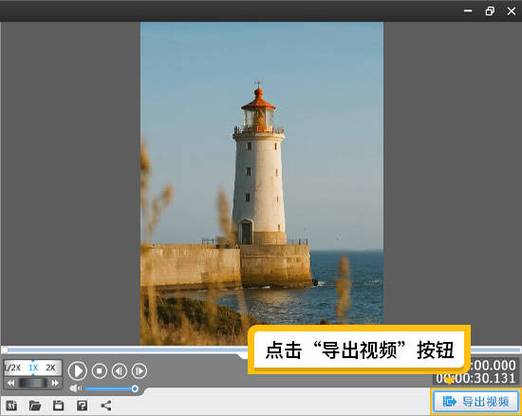Open a project with folder icon
This screenshot has height=416, width=522.
[x=35, y=405]
